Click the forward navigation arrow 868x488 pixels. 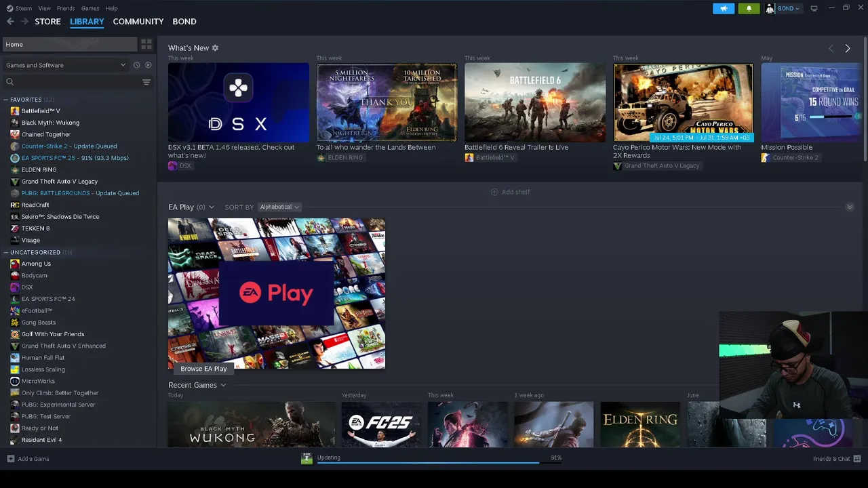point(25,22)
